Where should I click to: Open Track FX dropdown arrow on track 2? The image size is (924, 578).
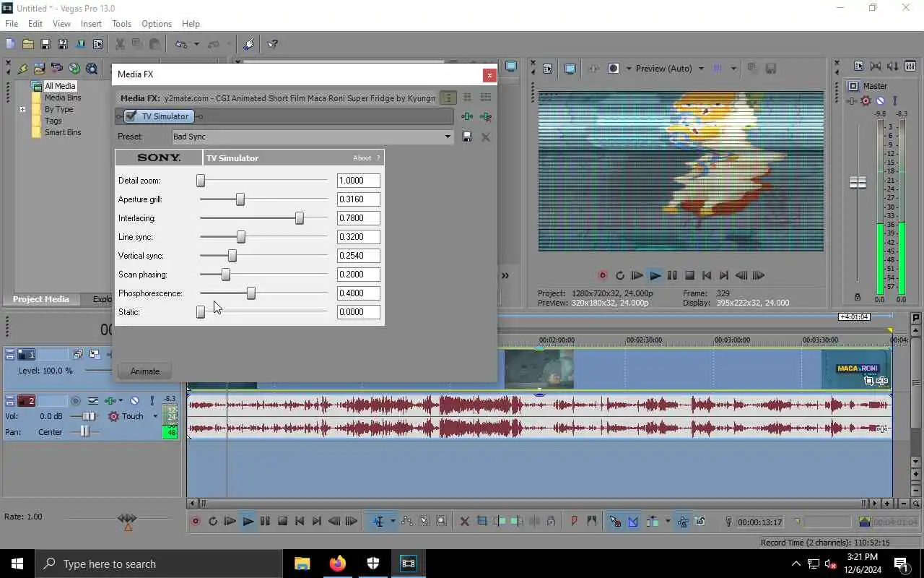(120, 400)
